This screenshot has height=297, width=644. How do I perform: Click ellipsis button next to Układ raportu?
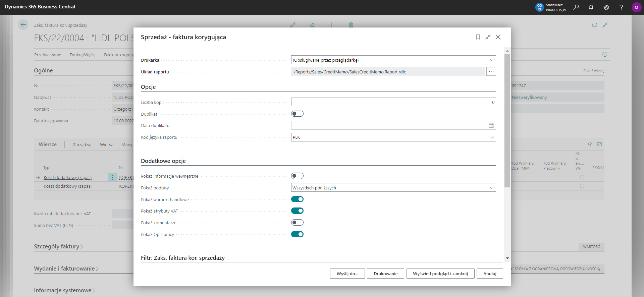(491, 71)
